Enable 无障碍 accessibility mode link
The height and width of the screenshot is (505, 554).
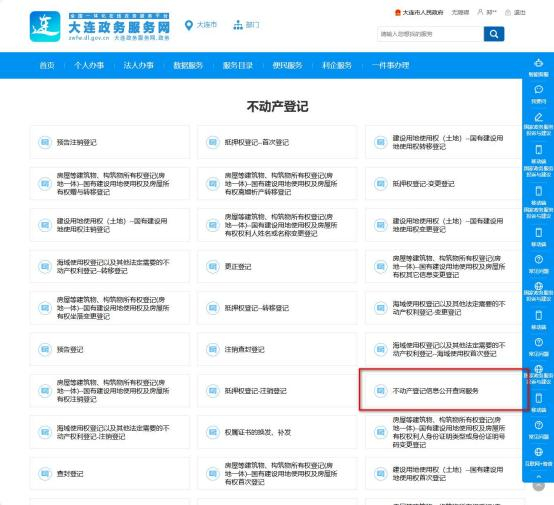coord(460,12)
